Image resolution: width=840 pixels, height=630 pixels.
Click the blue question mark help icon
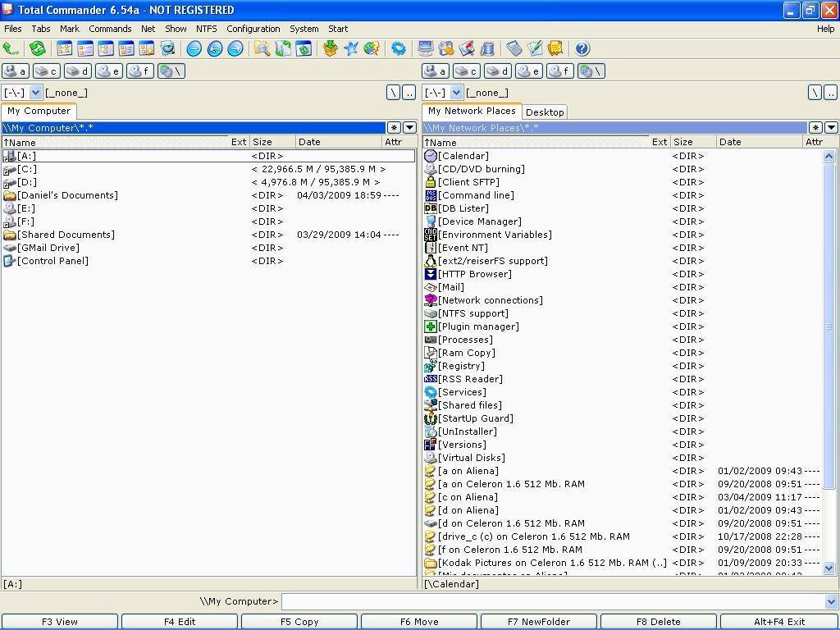[x=582, y=49]
